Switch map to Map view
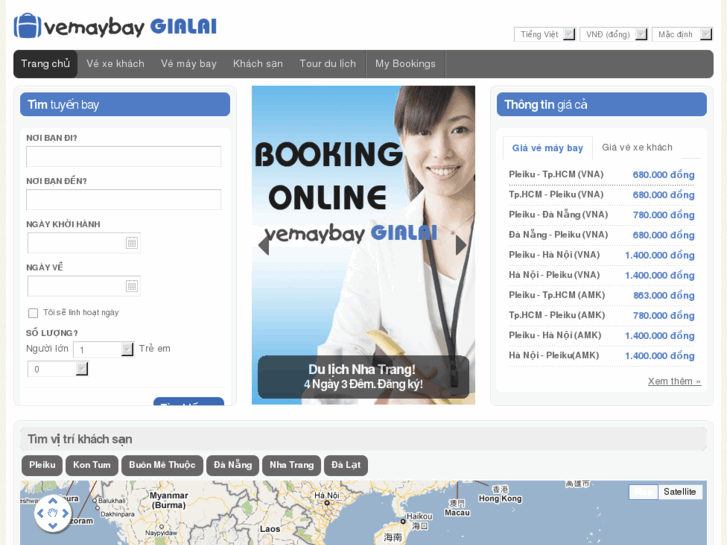 643,492
